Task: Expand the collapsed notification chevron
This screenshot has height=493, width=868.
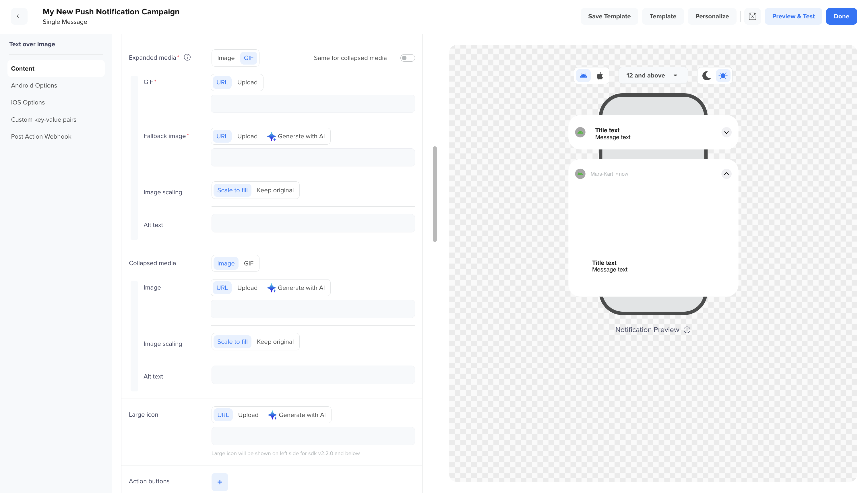Action: pos(726,132)
